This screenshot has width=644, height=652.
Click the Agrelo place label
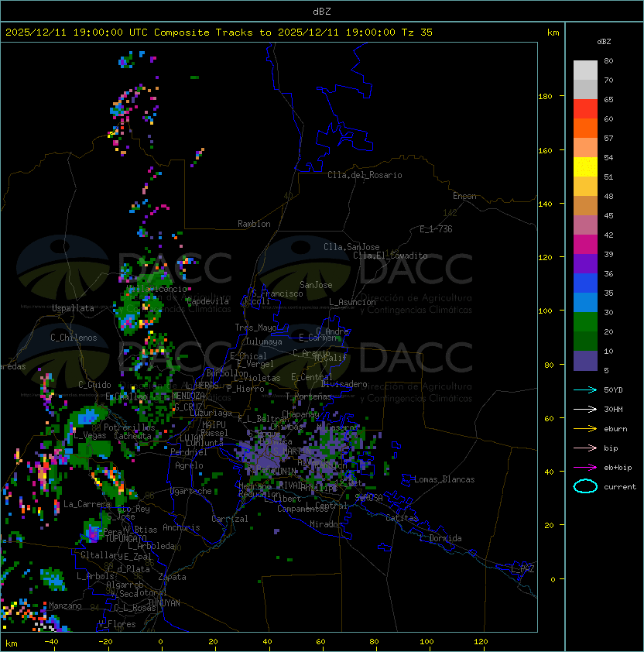click(189, 465)
